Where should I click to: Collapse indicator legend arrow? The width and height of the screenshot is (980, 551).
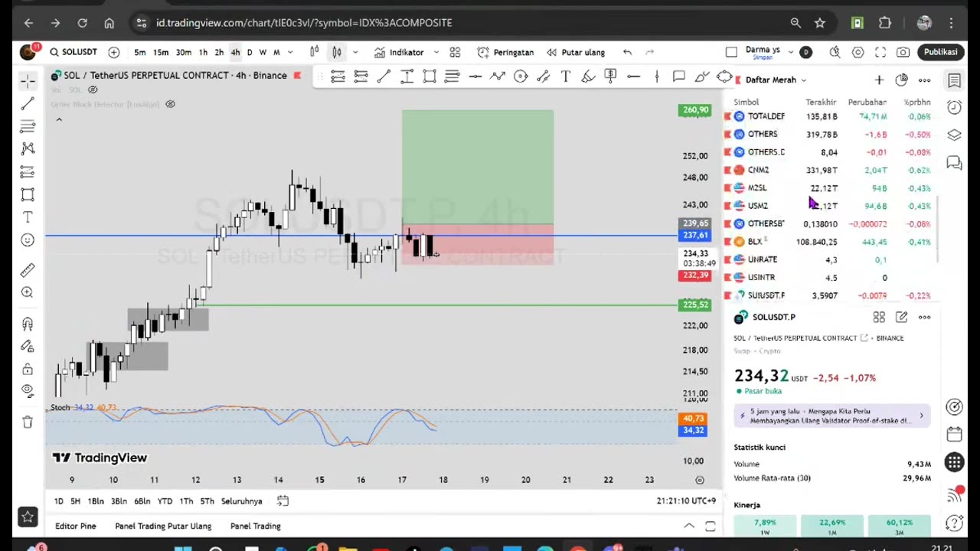(x=58, y=119)
